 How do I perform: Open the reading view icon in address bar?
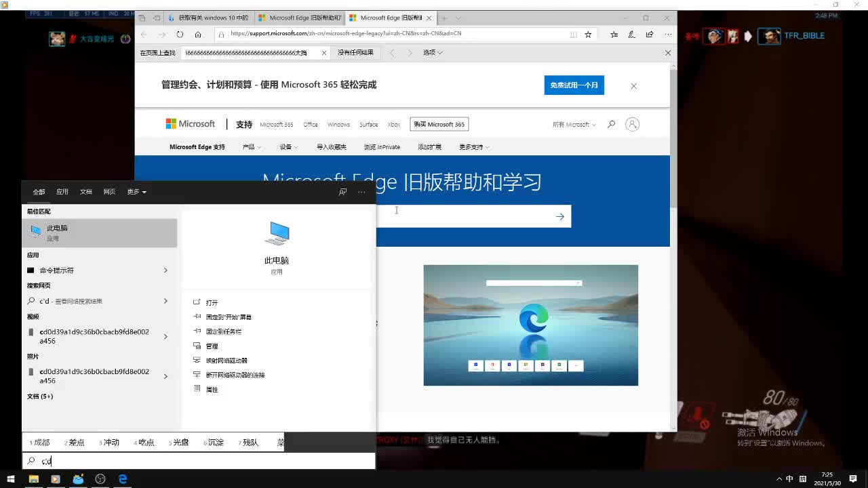pos(574,34)
